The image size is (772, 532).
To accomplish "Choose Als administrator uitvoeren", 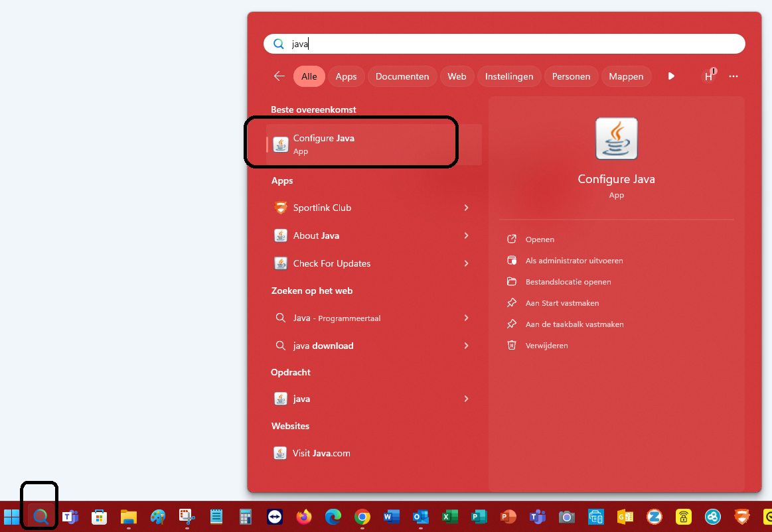I will coord(574,260).
